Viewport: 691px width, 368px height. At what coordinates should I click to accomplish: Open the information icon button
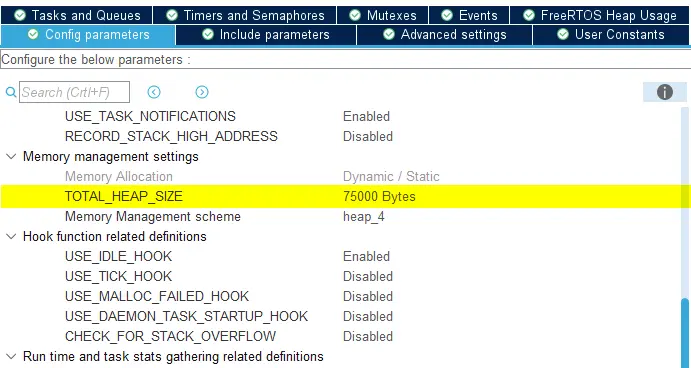(x=665, y=92)
